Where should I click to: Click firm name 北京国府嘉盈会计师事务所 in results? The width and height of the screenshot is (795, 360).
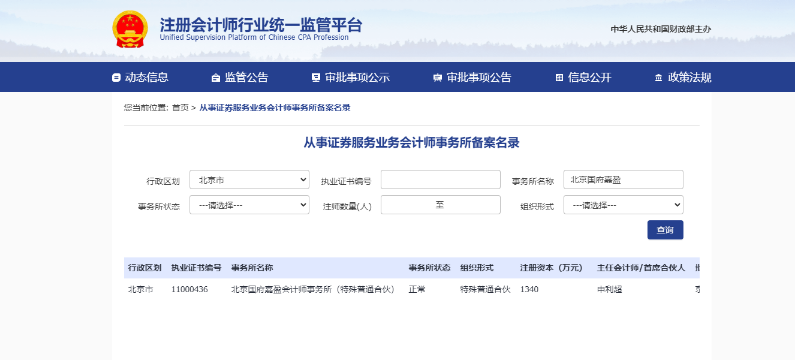point(313,290)
